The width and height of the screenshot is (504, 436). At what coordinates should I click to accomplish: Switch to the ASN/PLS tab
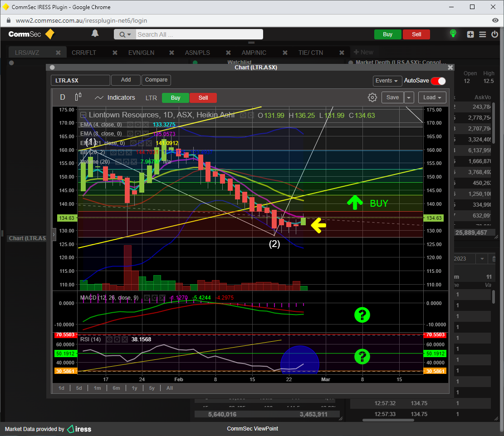tap(197, 53)
